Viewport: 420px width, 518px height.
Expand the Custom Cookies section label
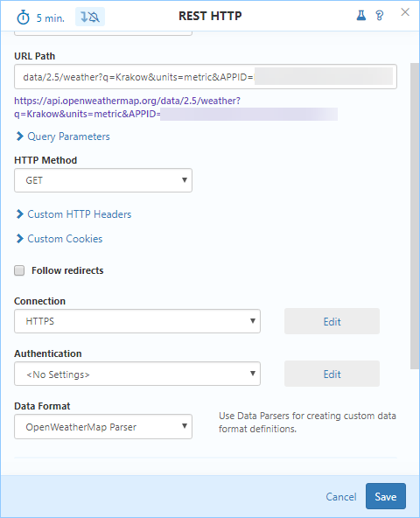(x=65, y=239)
